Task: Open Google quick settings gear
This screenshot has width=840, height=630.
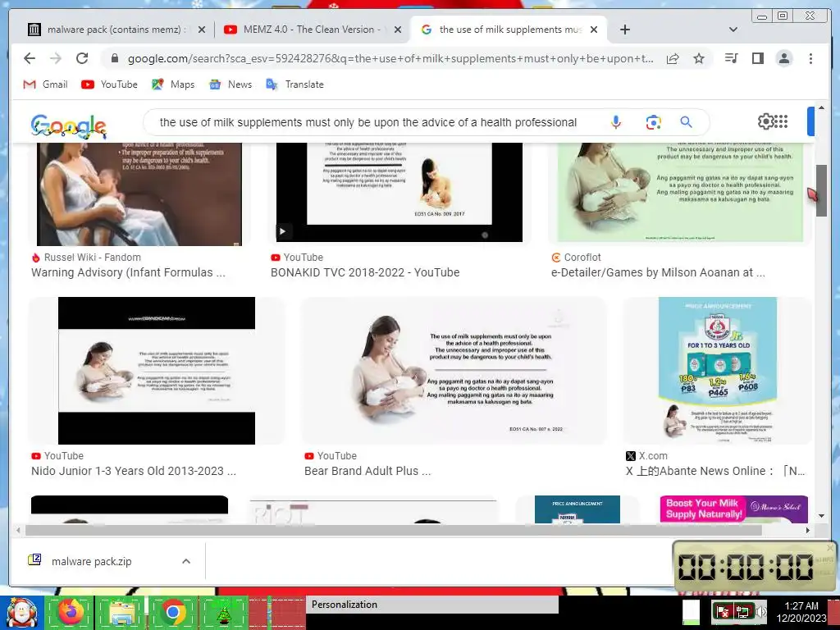Action: point(765,121)
